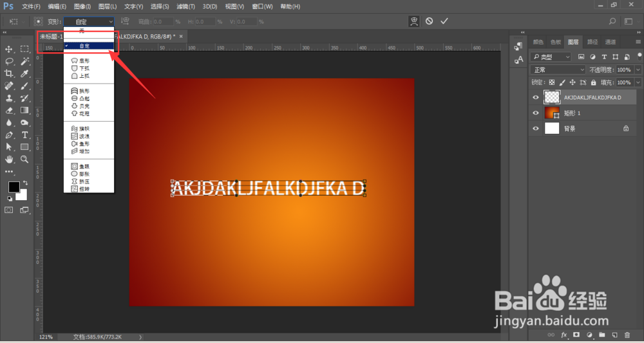Open the 正常 blend mode dropdown
644x343 pixels.
click(558, 70)
